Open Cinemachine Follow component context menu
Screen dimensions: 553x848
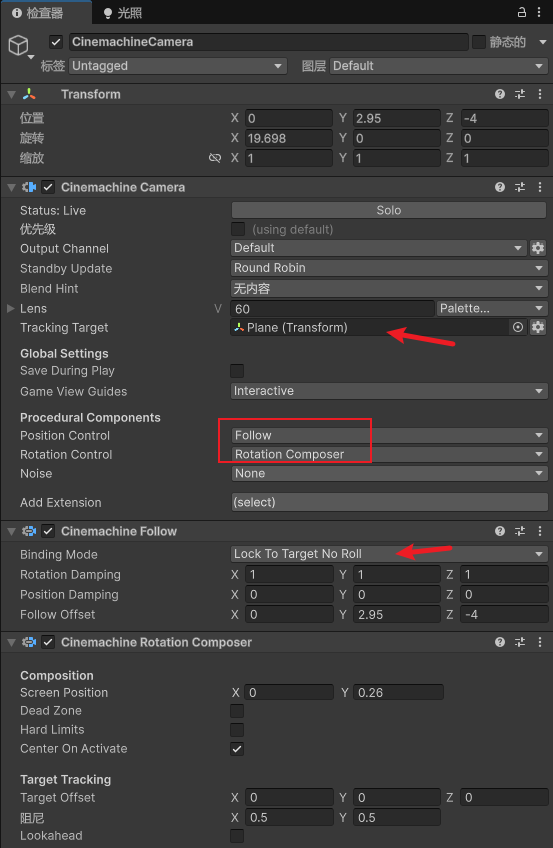pyautogui.click(x=539, y=531)
